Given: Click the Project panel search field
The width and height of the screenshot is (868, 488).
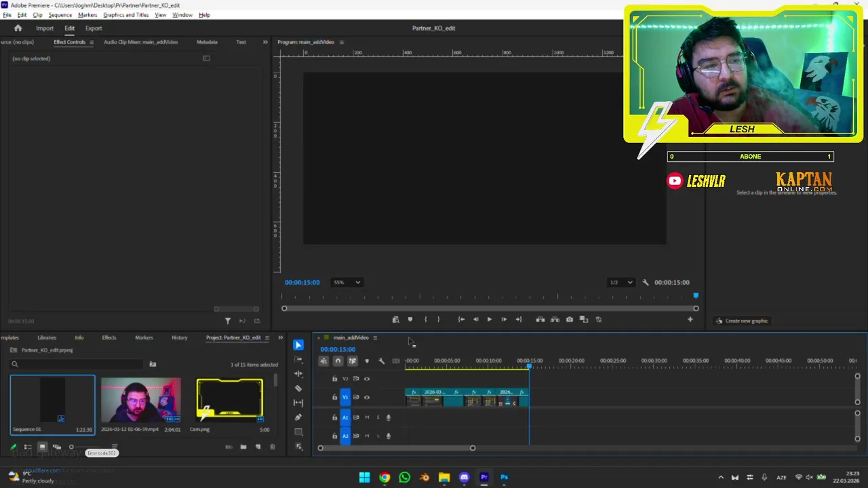Looking at the screenshot, I should (x=77, y=364).
